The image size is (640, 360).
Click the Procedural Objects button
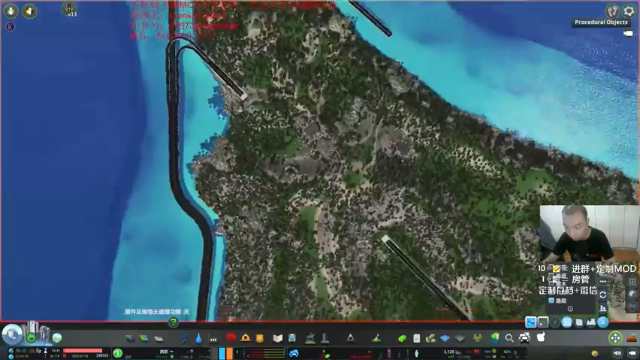click(x=601, y=22)
